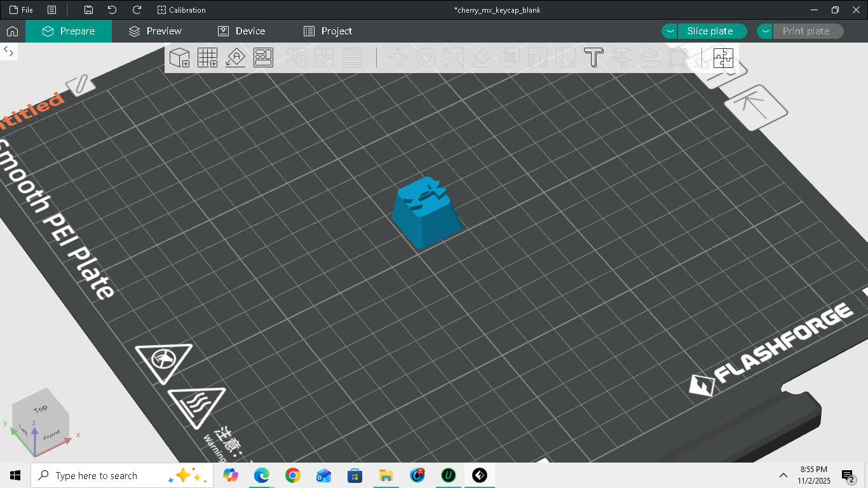Redo the last undone action

tap(137, 10)
